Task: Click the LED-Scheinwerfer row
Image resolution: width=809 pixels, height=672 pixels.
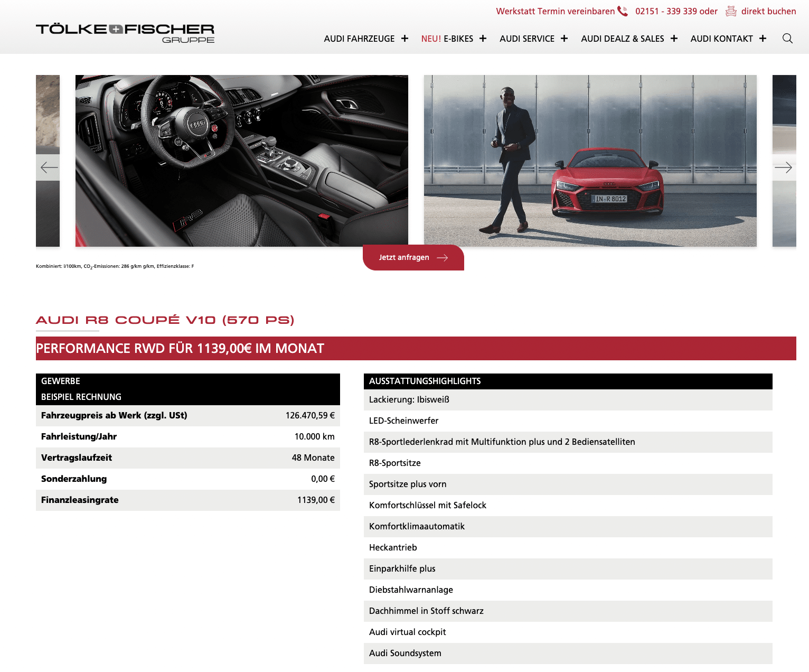Action: pyautogui.click(x=568, y=421)
